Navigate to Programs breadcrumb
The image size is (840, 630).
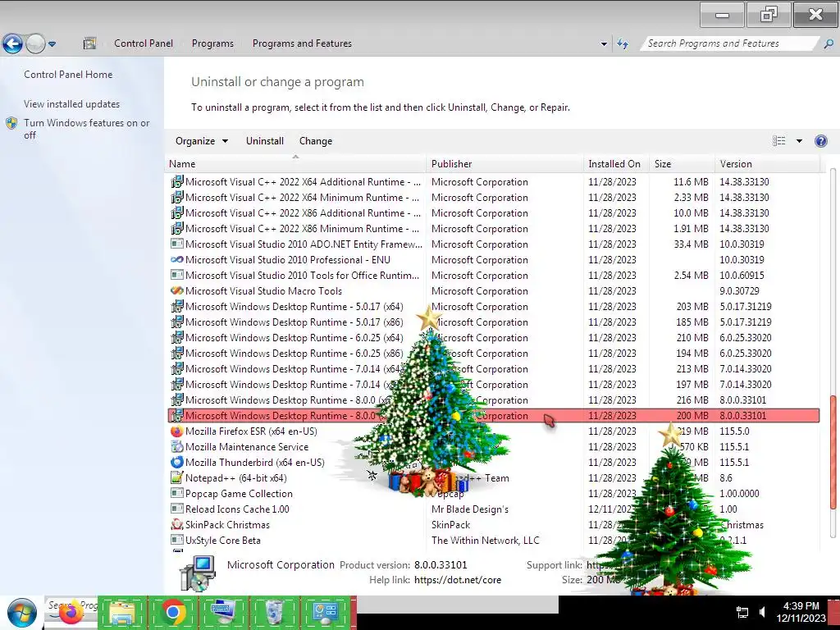coord(212,43)
